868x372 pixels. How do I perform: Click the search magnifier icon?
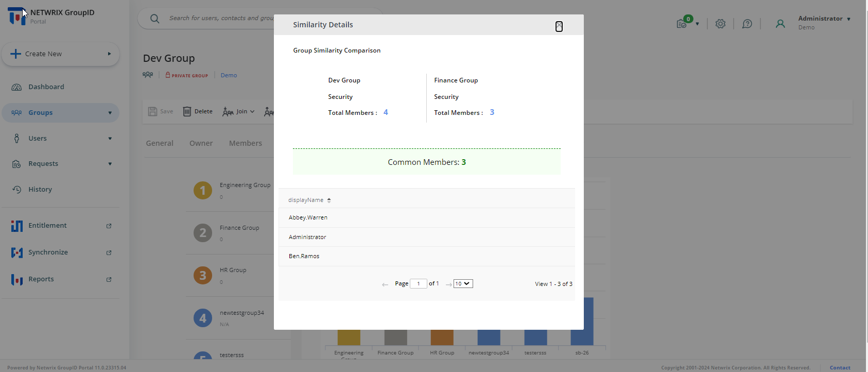pos(154,19)
